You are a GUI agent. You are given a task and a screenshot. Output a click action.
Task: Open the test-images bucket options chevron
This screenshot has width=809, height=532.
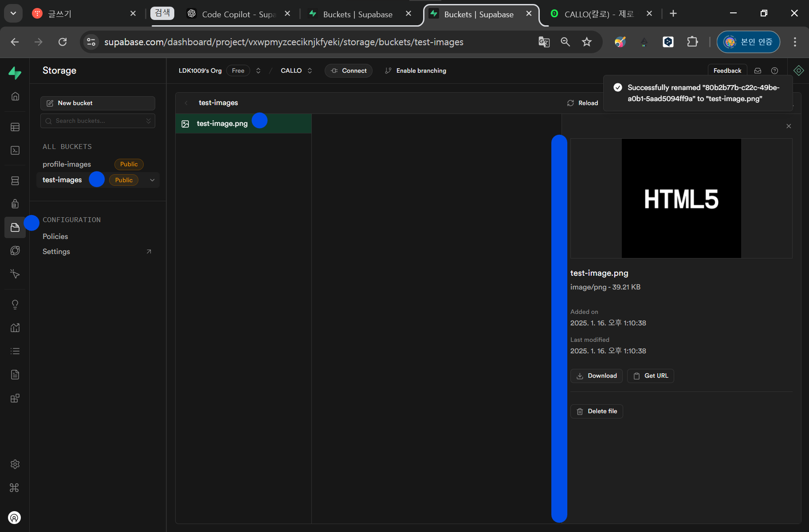click(152, 180)
